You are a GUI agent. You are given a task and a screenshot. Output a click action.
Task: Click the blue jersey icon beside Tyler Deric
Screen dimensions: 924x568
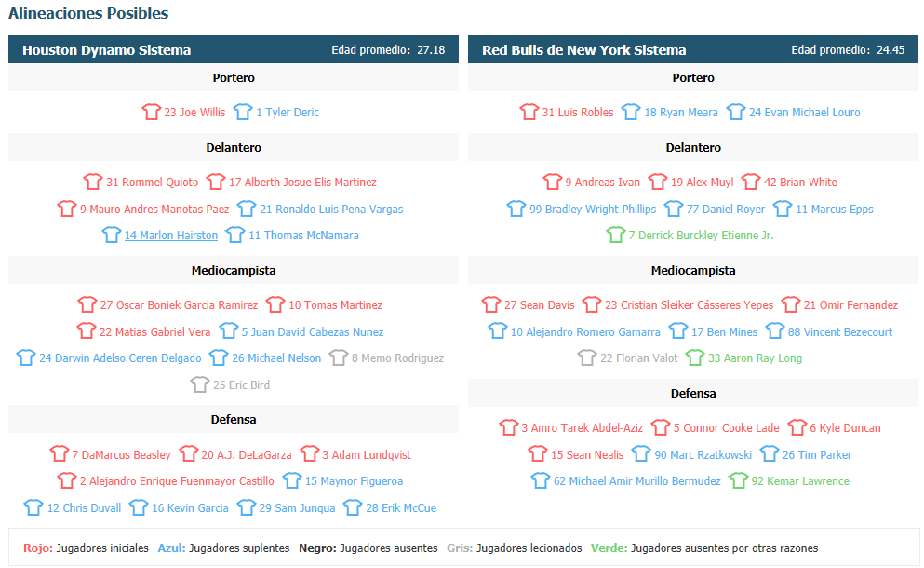pos(243,112)
